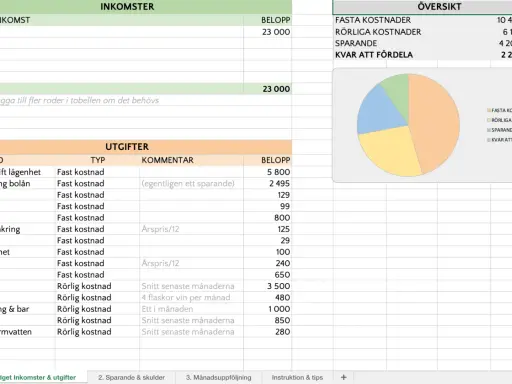Screen dimensions: 512x384
Task: Click Fast kostnad type in 5 800 row
Action: coord(81,172)
